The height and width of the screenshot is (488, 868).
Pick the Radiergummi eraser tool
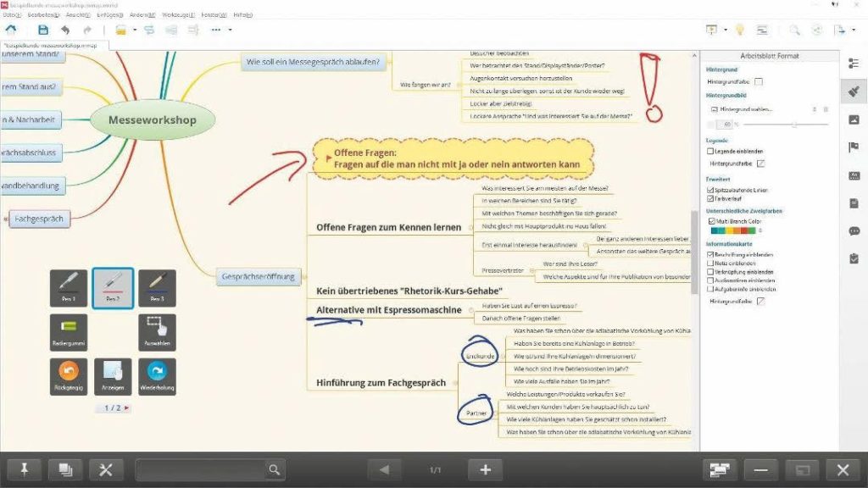coord(69,329)
